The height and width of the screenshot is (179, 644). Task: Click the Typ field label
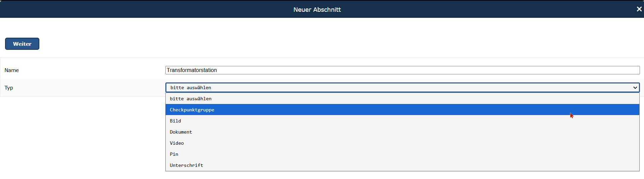[9, 87]
